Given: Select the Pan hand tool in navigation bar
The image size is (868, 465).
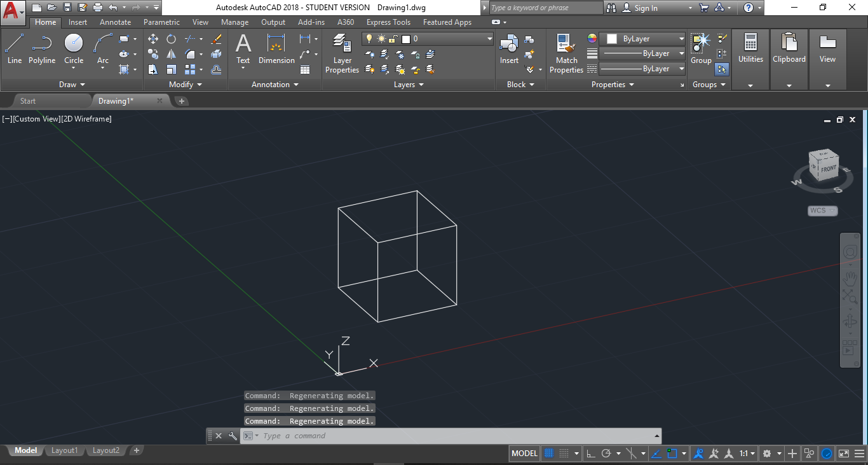Looking at the screenshot, I should point(850,278).
